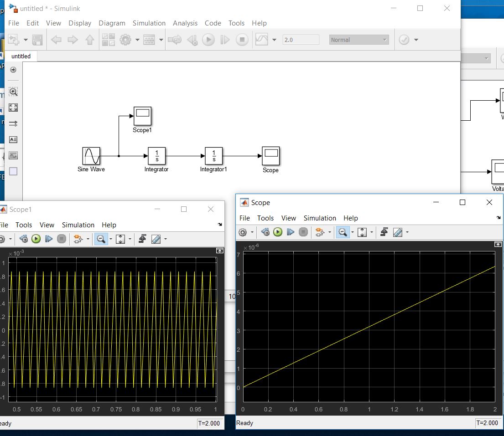504x436 pixels.
Task: Toggle the Zoom Out tool in Scope window
Action: [x=342, y=232]
